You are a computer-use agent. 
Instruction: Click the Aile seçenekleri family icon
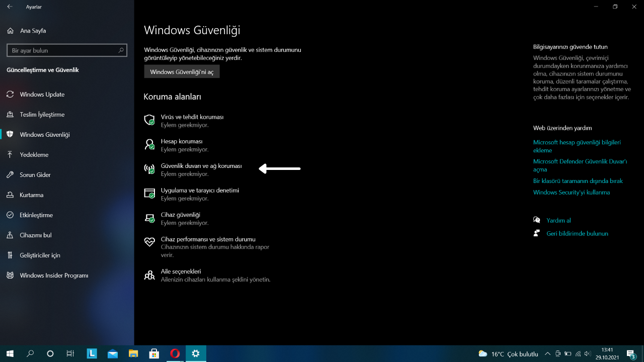149,275
